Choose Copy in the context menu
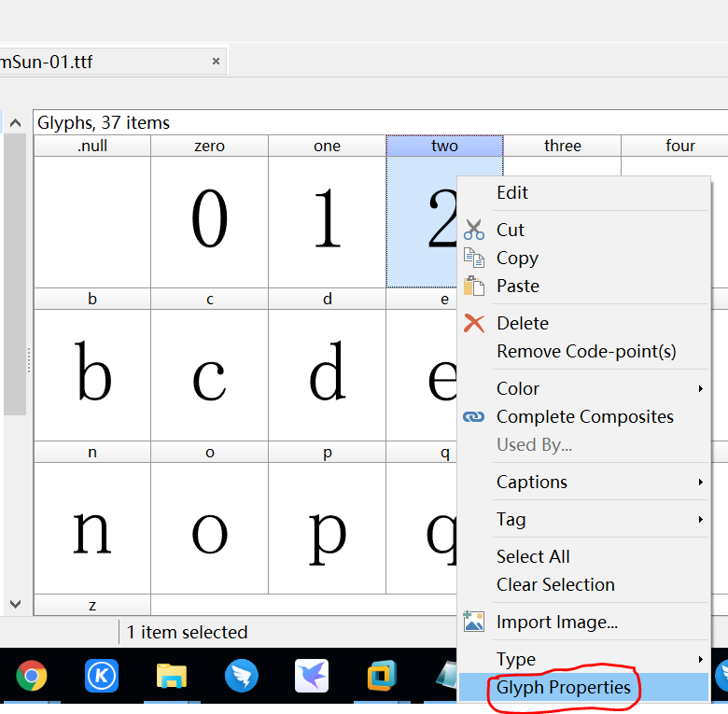Image resolution: width=728 pixels, height=714 pixels. (x=584, y=259)
